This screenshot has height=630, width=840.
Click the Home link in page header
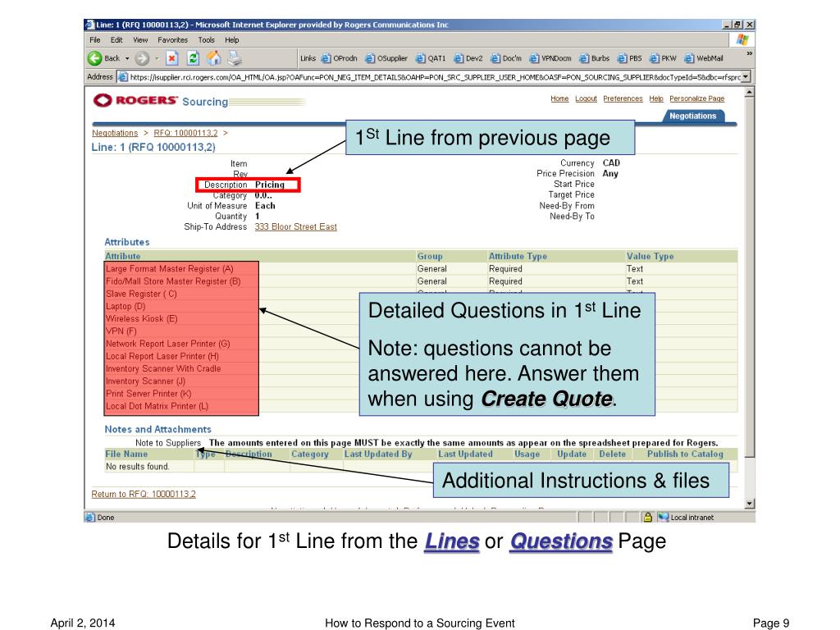[559, 98]
